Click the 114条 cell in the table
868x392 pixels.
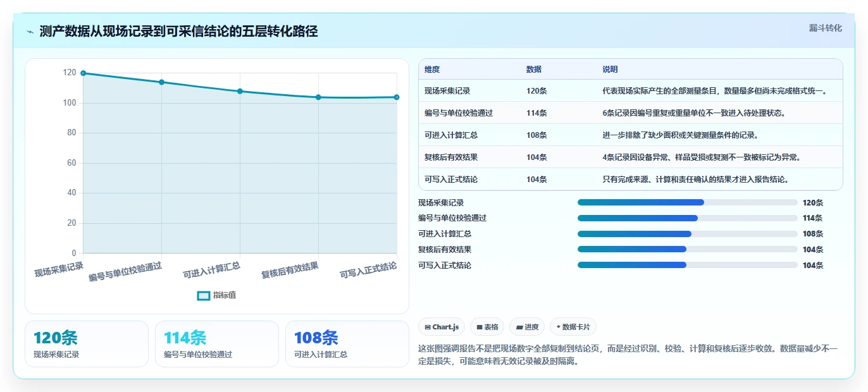(536, 113)
